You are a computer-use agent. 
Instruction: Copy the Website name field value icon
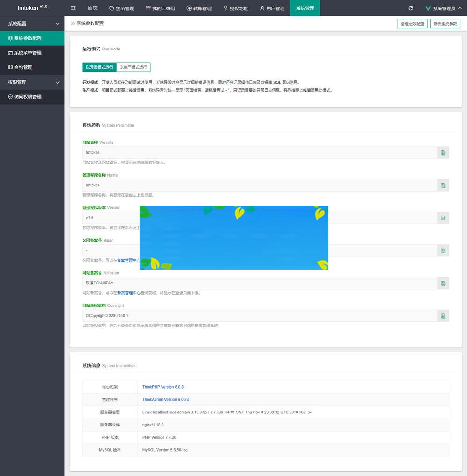[x=443, y=153]
